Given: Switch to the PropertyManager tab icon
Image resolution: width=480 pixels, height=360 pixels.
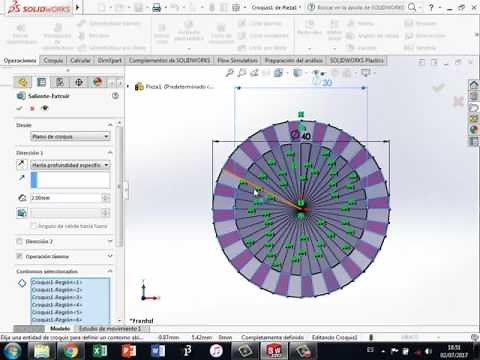Looking at the screenshot, I should tap(41, 82).
